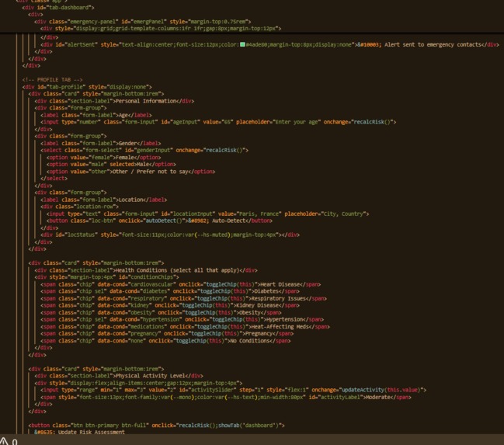Click the Health Conditions section-label line
The image size is (504, 445).
coord(146,270)
